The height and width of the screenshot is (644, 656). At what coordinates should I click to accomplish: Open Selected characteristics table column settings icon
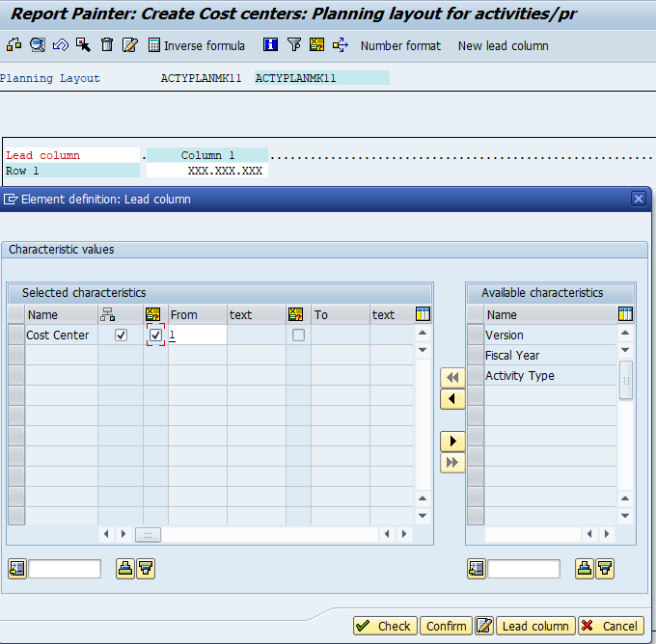pyautogui.click(x=423, y=314)
